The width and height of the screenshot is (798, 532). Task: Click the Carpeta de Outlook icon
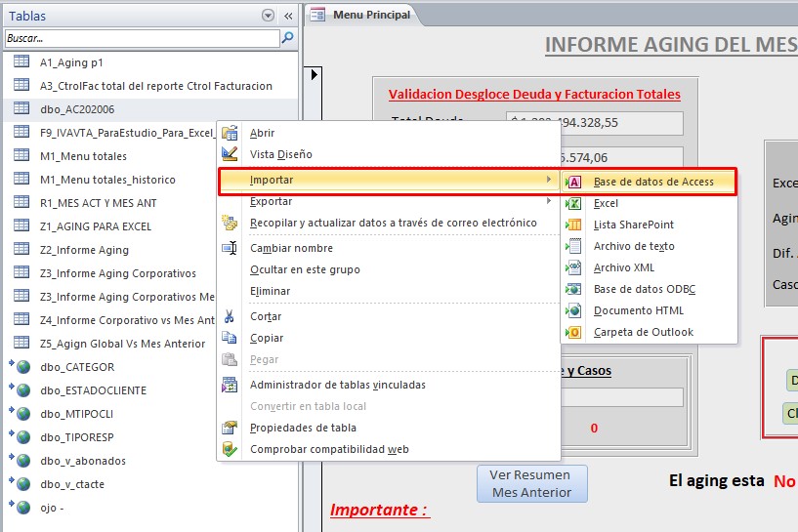[574, 332]
